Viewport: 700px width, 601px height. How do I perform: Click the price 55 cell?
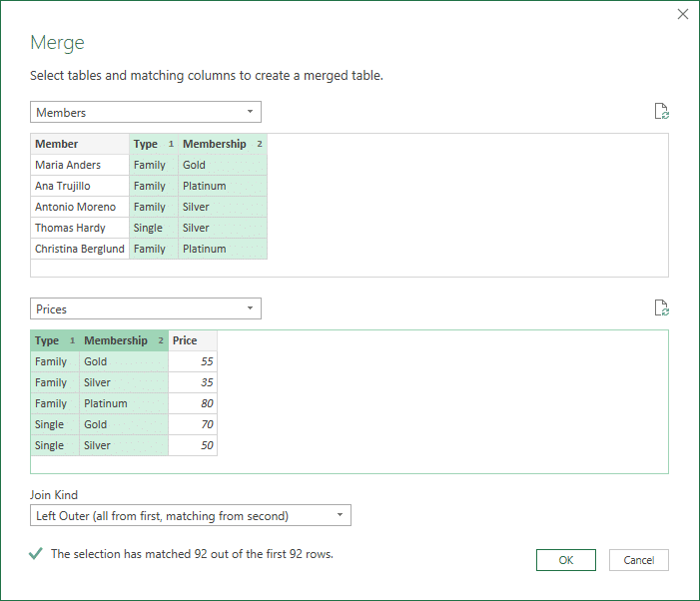pyautogui.click(x=193, y=361)
